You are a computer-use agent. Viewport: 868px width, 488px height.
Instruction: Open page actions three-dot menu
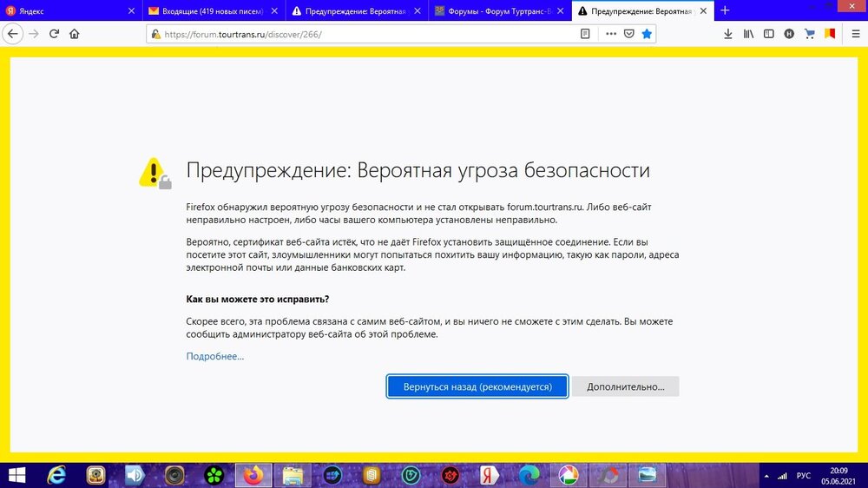click(x=610, y=34)
